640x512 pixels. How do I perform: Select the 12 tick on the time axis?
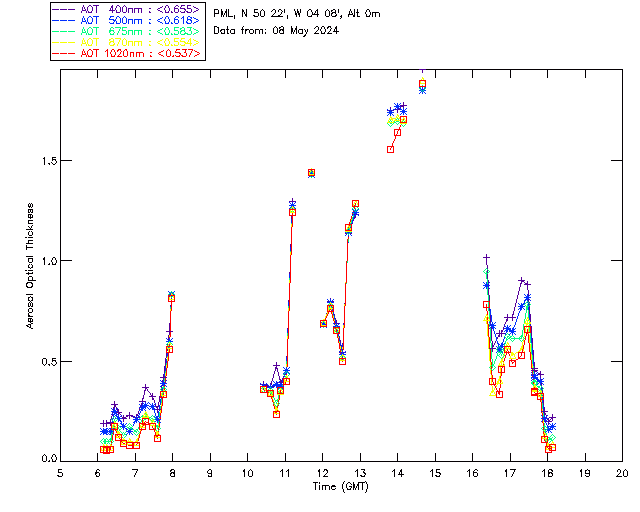pos(322,472)
